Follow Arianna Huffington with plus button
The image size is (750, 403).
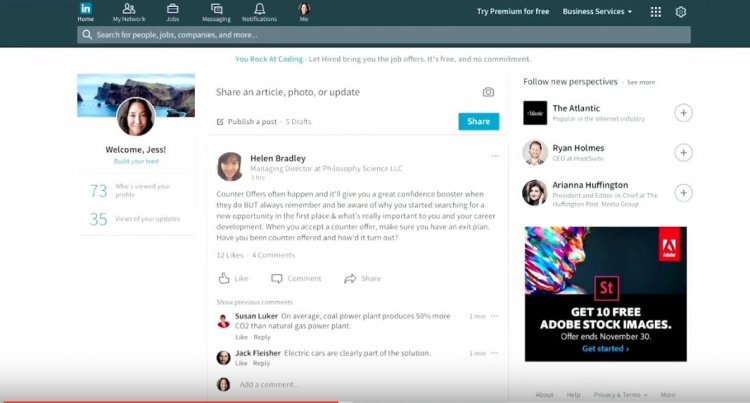tap(684, 193)
